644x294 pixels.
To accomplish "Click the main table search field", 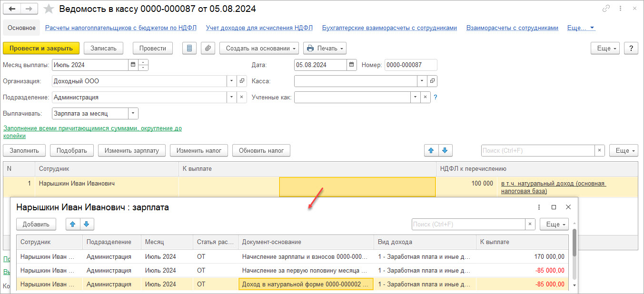I will click(x=538, y=150).
